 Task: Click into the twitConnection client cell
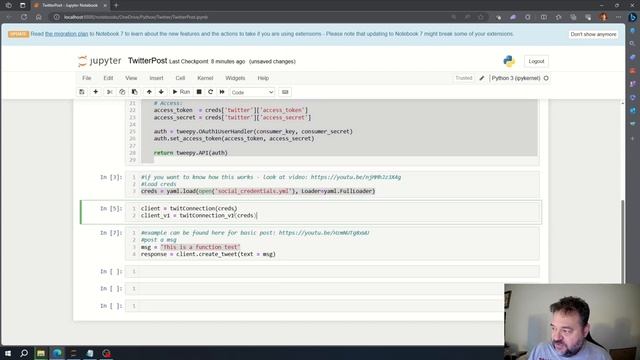pos(332,212)
